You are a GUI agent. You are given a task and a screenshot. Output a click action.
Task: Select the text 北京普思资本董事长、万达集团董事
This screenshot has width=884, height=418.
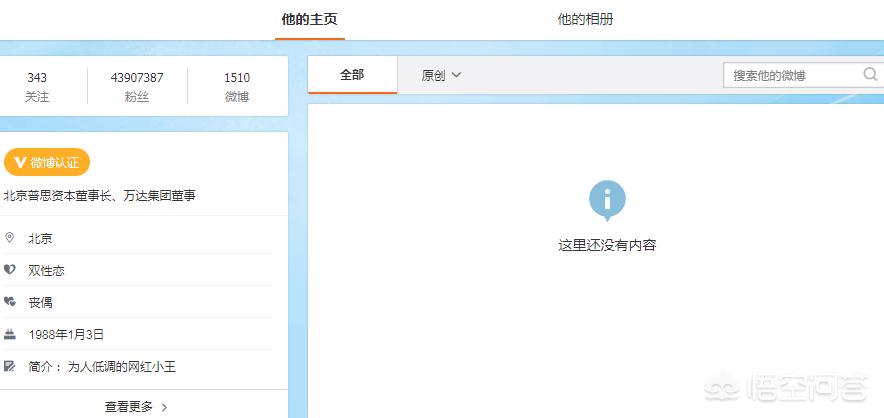(x=100, y=196)
